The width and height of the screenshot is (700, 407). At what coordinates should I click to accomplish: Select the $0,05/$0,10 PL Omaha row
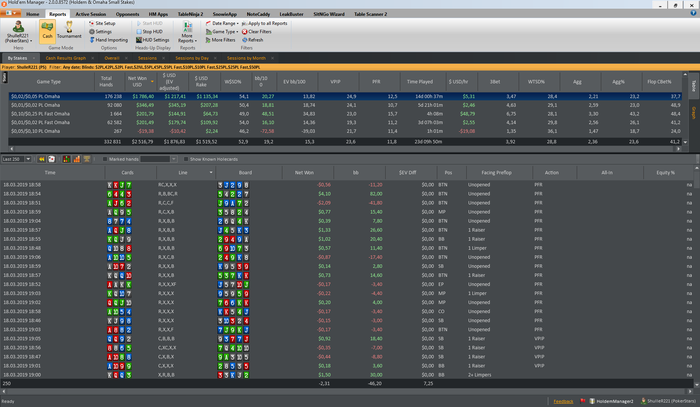345,131
